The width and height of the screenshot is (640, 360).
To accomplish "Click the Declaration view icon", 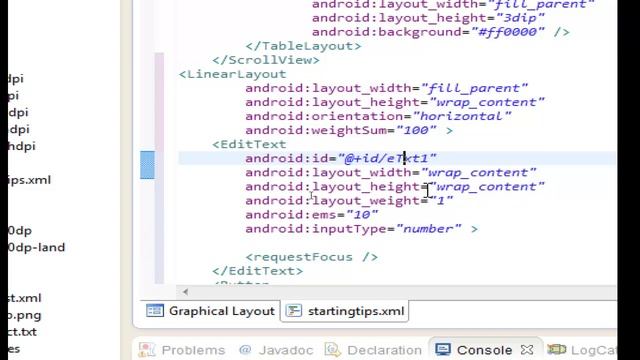I will tap(332, 350).
